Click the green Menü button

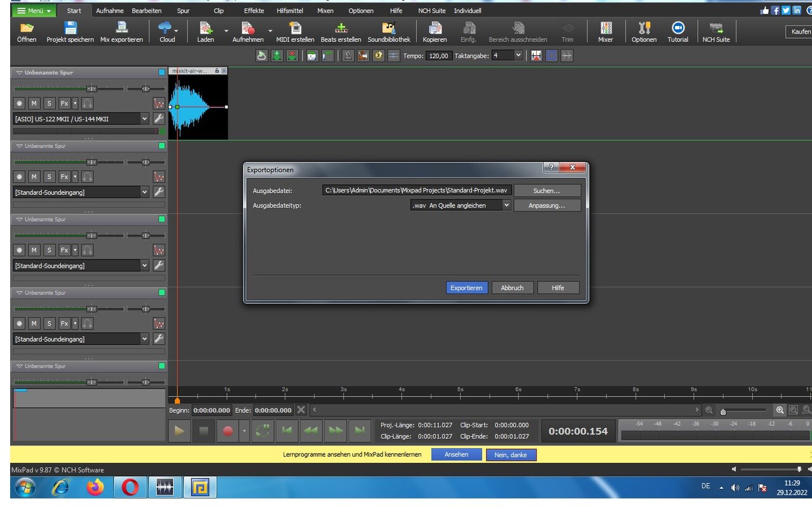[x=34, y=11]
